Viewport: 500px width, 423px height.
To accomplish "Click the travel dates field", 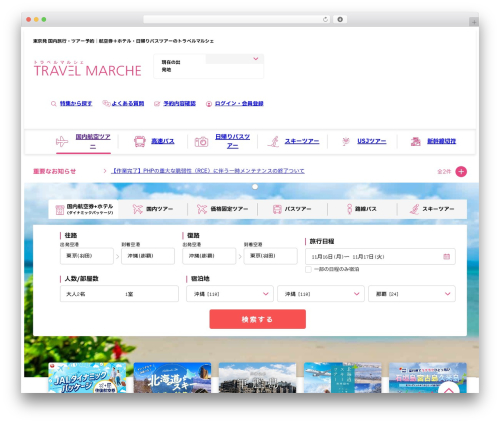I will tap(380, 257).
